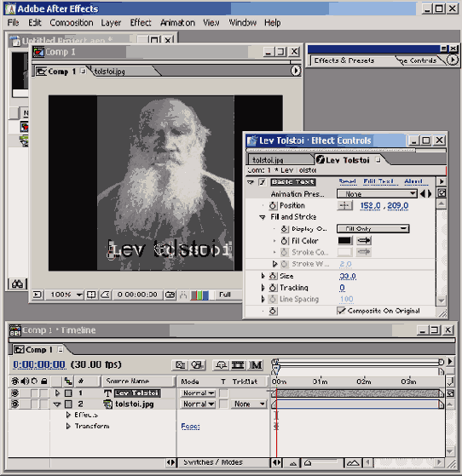The height and width of the screenshot is (476, 462).
Task: Click Composite On Original stopwatch
Action: coord(273,311)
